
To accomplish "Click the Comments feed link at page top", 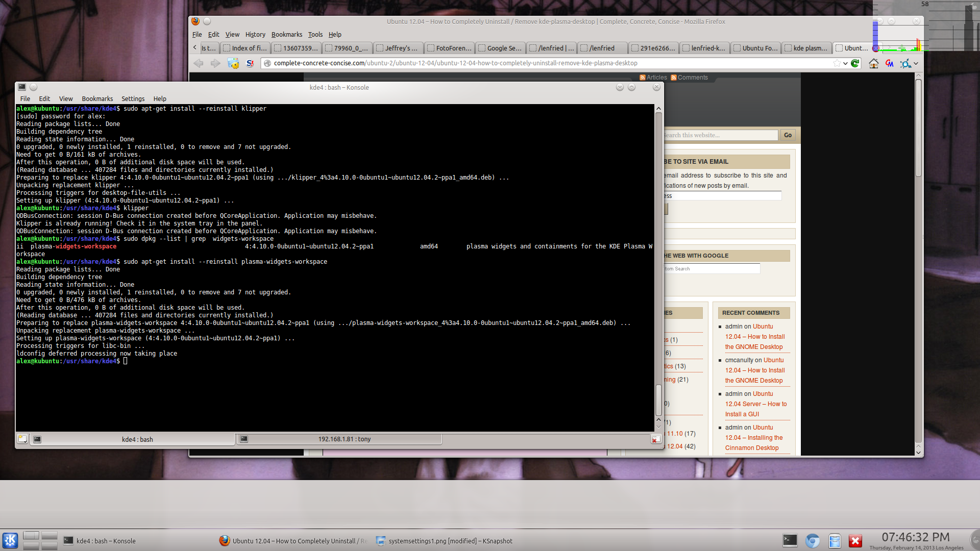I will tap(693, 78).
